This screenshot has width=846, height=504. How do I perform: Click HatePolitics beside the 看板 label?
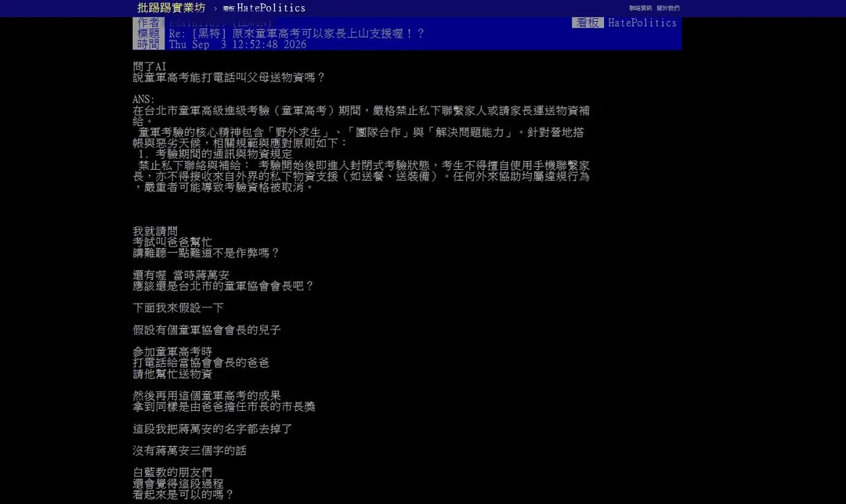click(642, 23)
